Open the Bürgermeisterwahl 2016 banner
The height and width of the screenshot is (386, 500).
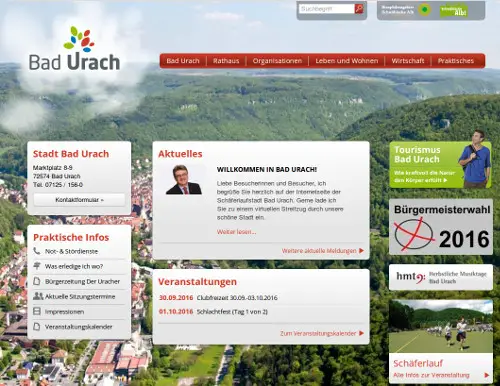point(441,227)
